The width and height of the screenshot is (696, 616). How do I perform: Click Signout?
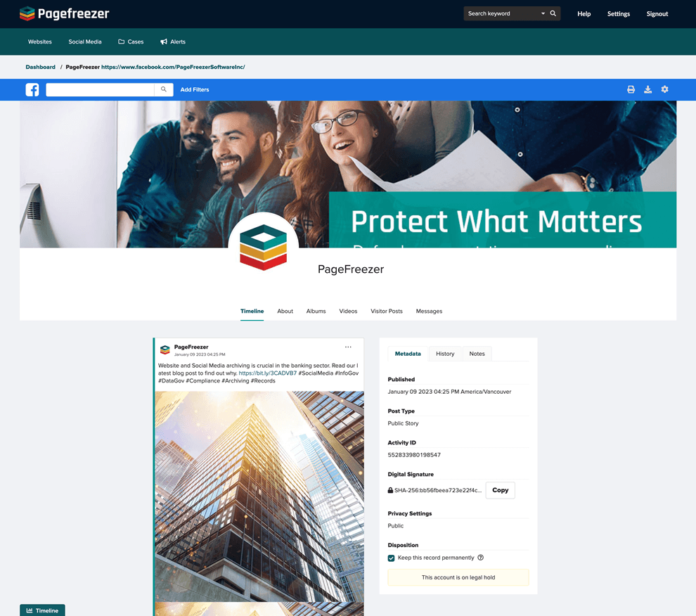coord(657,14)
